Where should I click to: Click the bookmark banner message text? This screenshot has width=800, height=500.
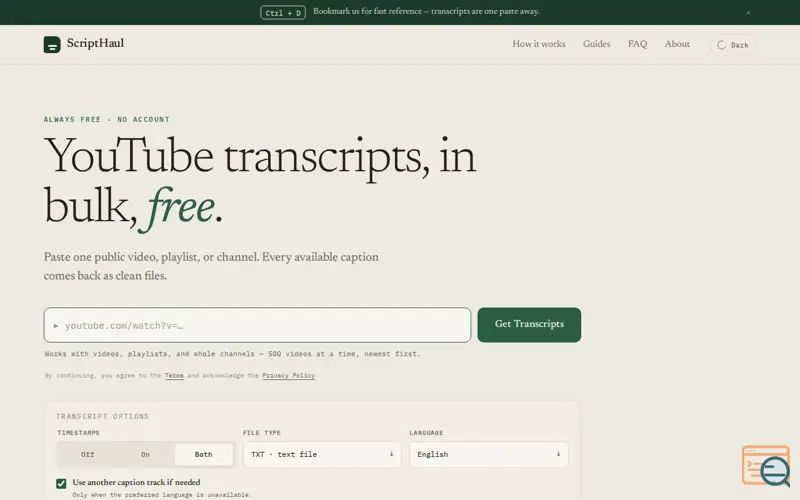coord(426,11)
